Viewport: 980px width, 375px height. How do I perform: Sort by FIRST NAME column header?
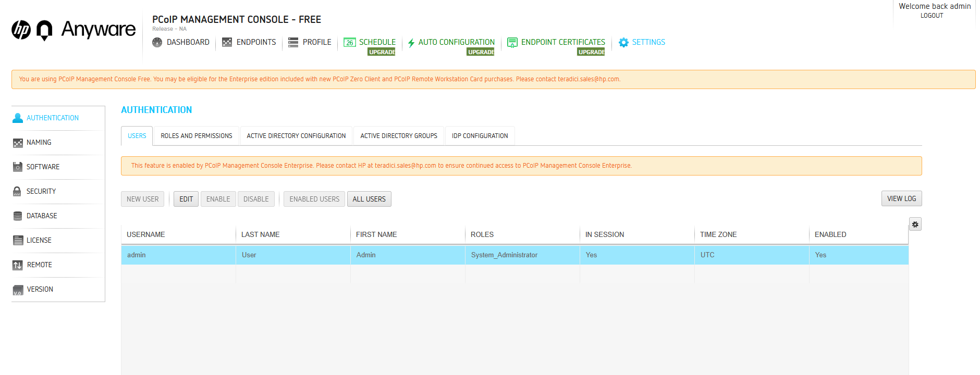408,234
